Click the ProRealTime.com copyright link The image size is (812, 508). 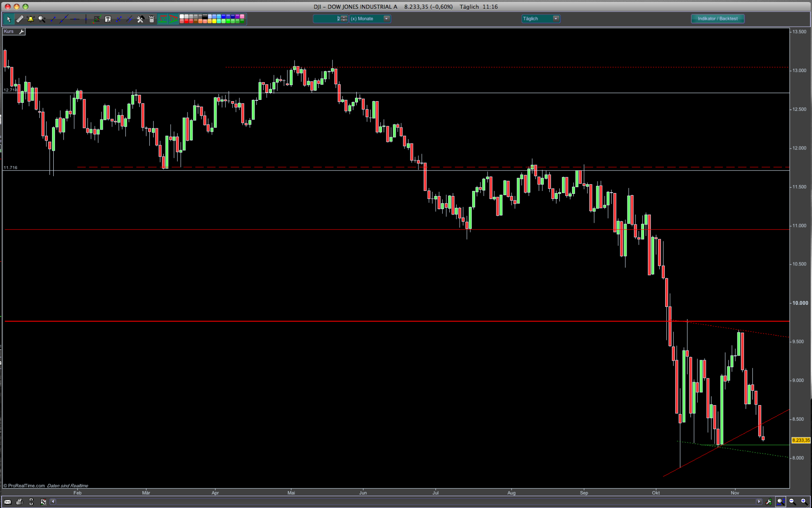click(25, 486)
